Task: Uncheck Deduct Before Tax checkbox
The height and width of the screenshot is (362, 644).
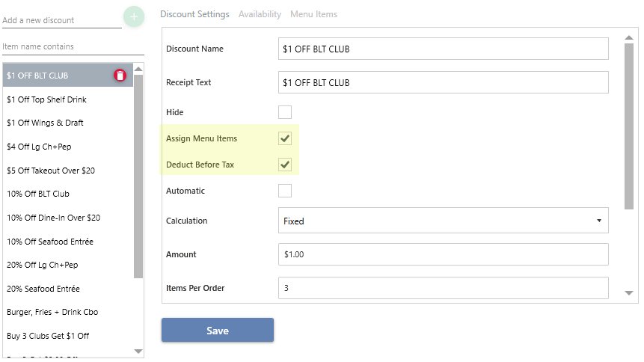Action: [285, 165]
